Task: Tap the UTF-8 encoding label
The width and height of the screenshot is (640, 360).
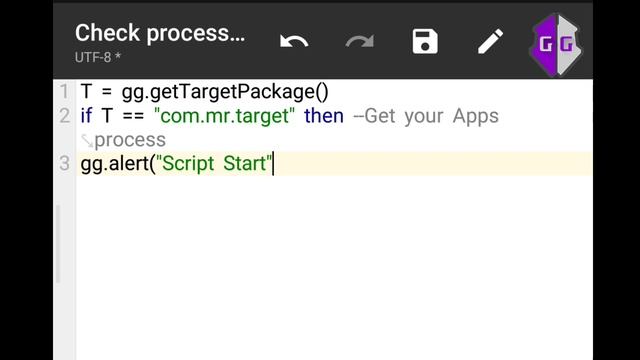Action: tap(98, 57)
